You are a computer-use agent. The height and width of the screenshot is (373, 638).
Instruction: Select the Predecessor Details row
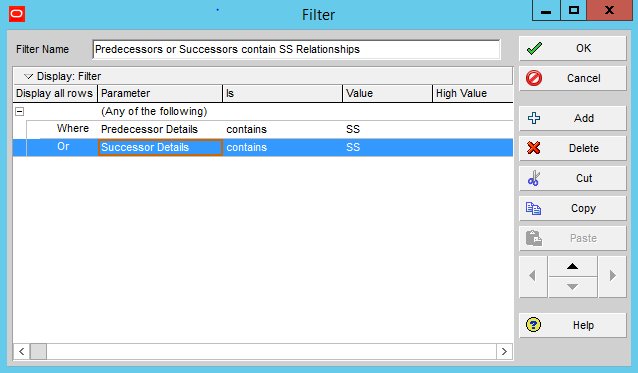[x=263, y=129]
